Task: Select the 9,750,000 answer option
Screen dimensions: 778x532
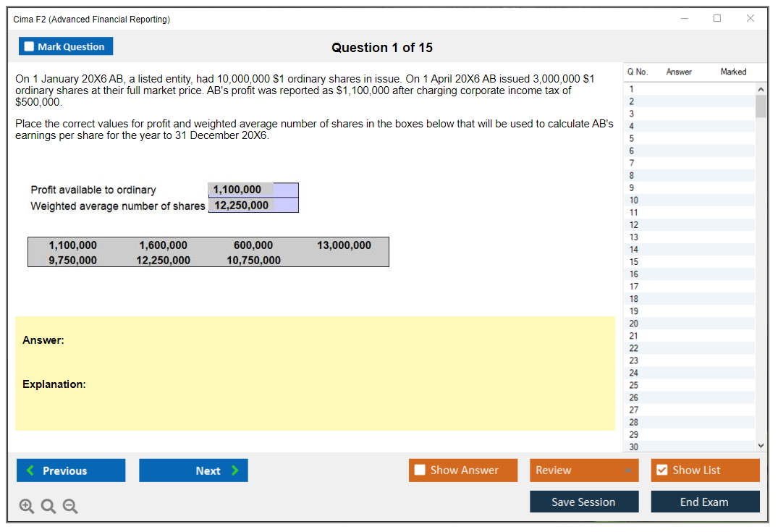Action: (72, 260)
